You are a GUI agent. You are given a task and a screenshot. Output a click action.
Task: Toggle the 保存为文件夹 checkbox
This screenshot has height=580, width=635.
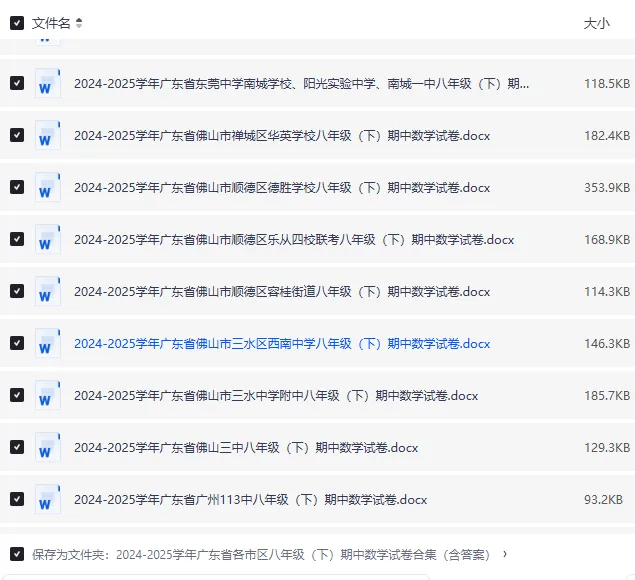pyautogui.click(x=17, y=554)
